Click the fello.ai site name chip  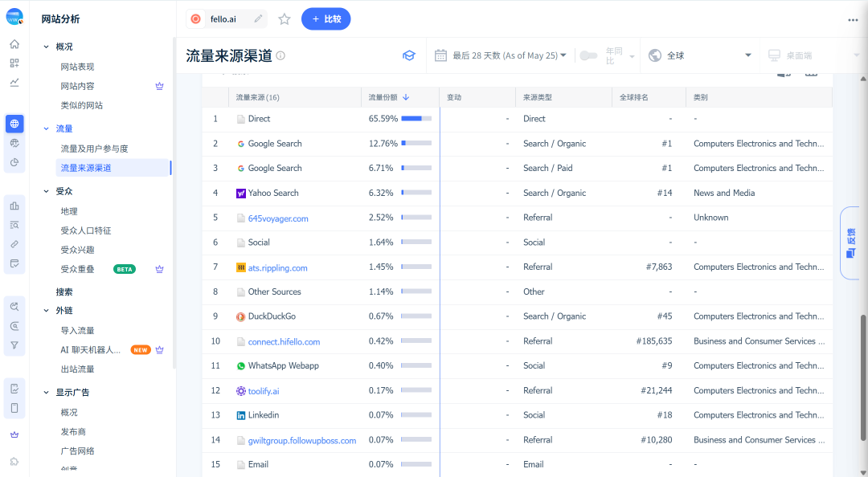click(227, 18)
